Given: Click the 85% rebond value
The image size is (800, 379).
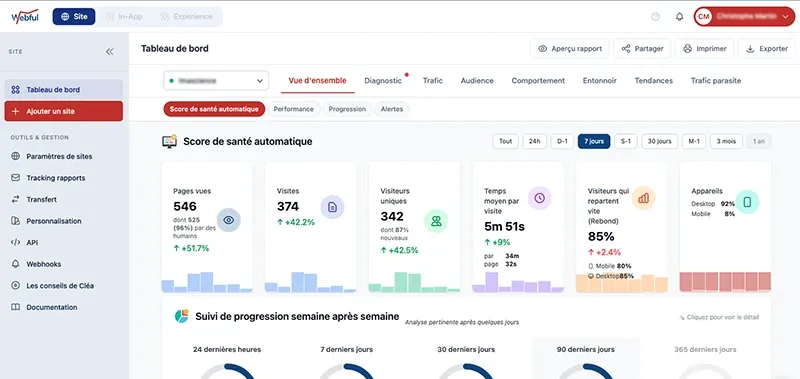Looking at the screenshot, I should coord(601,237).
